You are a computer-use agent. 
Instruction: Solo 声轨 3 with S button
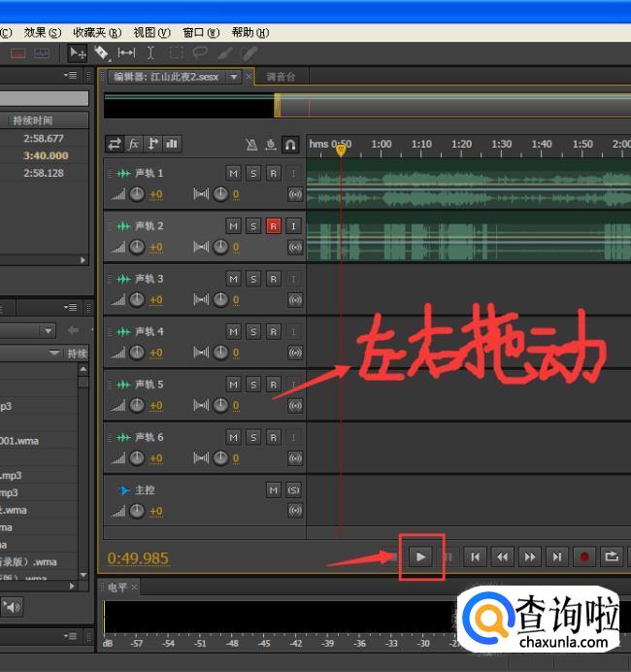(x=253, y=279)
